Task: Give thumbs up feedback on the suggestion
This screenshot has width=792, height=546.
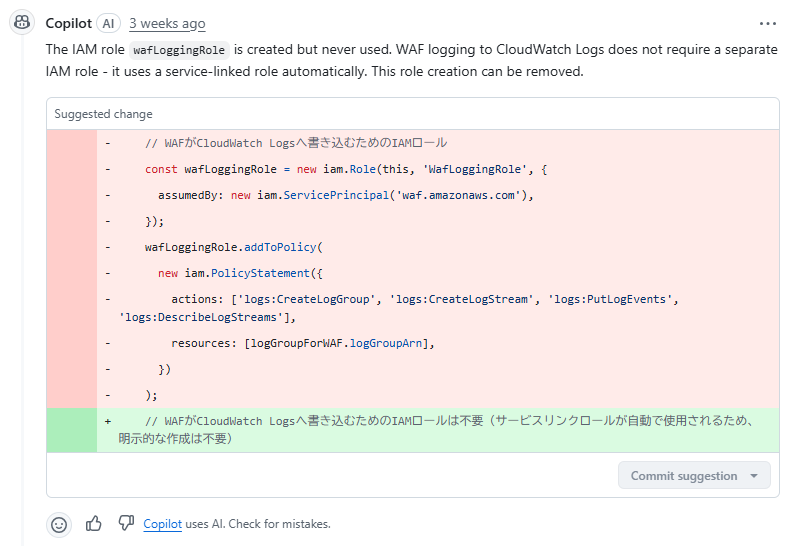Action: (94, 524)
